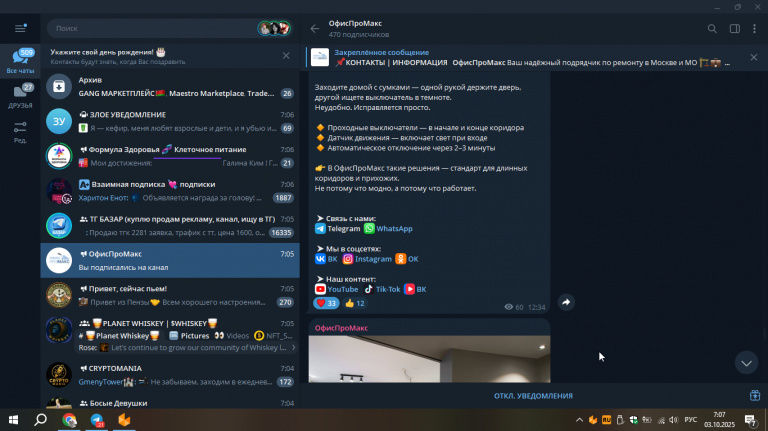The image size is (768, 431).
Task: Open the gift icon in the bottom bar
Action: [755, 395]
